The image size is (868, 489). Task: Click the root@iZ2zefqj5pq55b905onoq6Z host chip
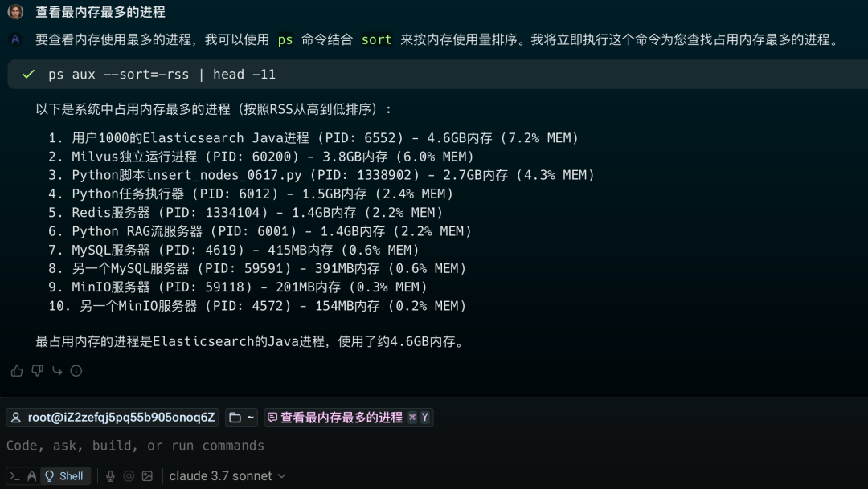pyautogui.click(x=113, y=418)
